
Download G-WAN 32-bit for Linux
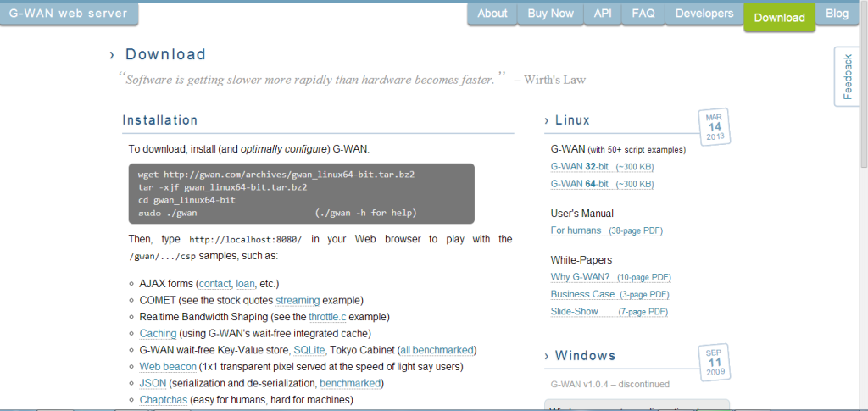603,166
